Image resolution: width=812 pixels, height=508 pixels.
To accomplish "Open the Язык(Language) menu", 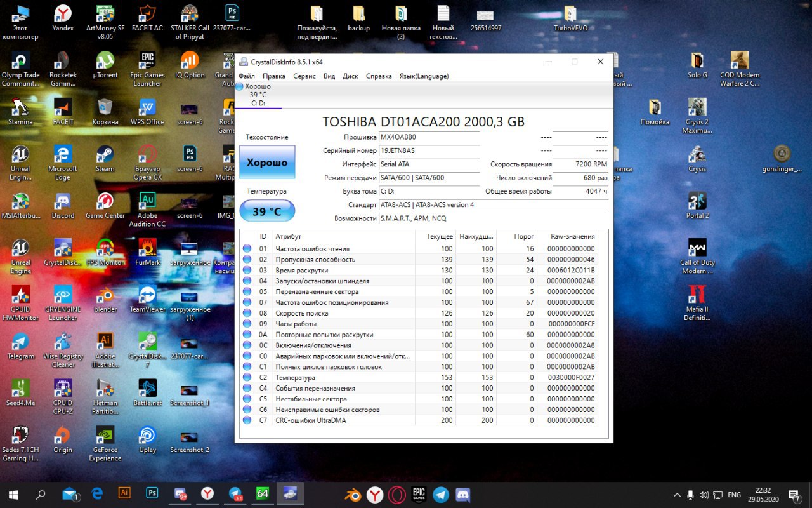I will coord(424,76).
